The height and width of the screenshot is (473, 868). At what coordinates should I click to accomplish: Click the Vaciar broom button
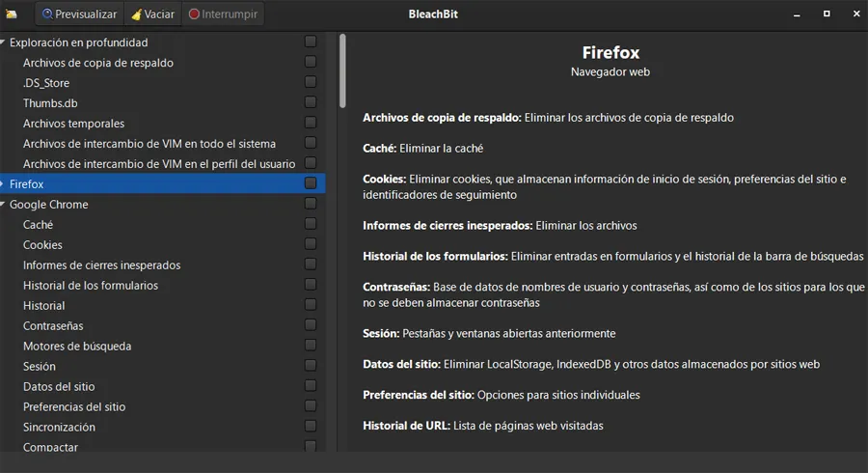pos(153,14)
